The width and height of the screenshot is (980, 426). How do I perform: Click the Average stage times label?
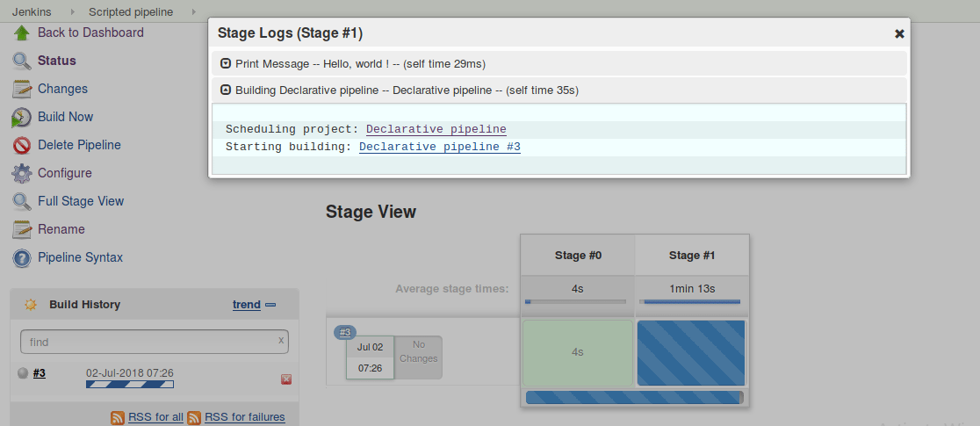(x=452, y=289)
